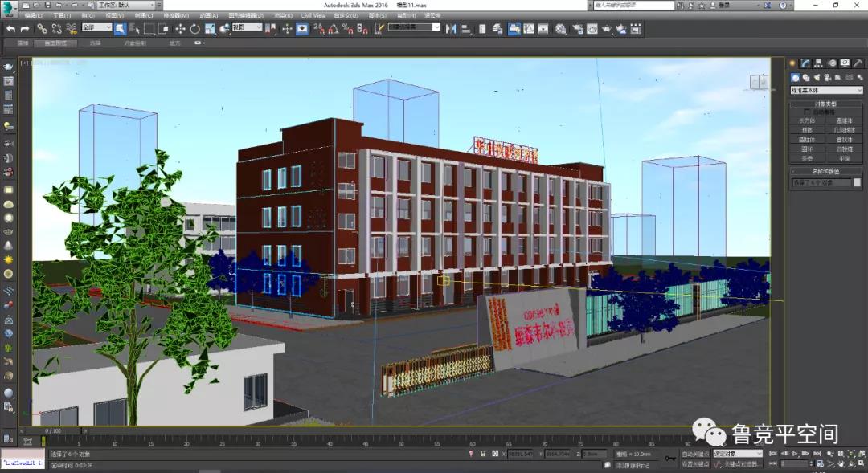Screen dimensions: 868x473
Task: Activate the Select and Rotate tool
Action: point(194,29)
